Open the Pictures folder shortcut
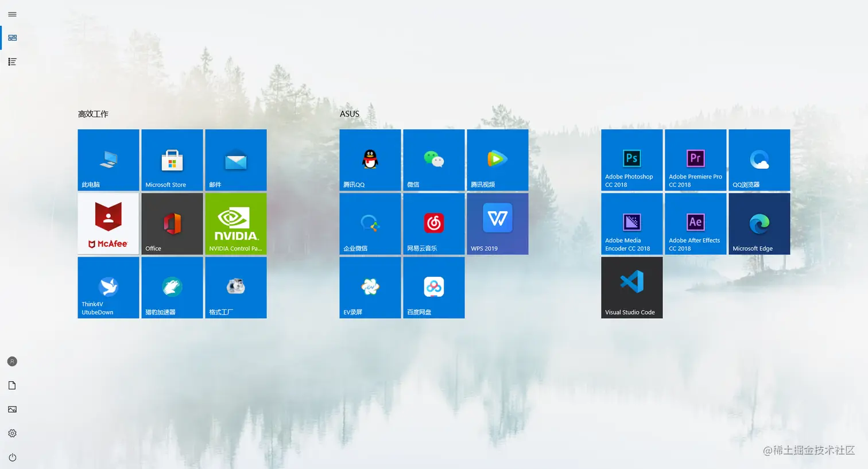Image resolution: width=868 pixels, height=469 pixels. pos(12,409)
